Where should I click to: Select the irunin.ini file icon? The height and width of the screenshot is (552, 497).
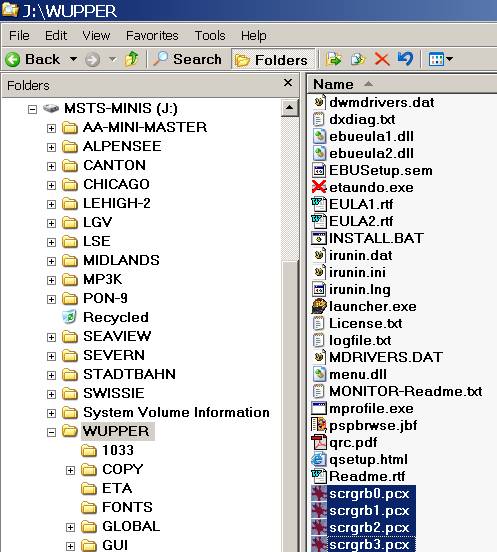point(319,272)
